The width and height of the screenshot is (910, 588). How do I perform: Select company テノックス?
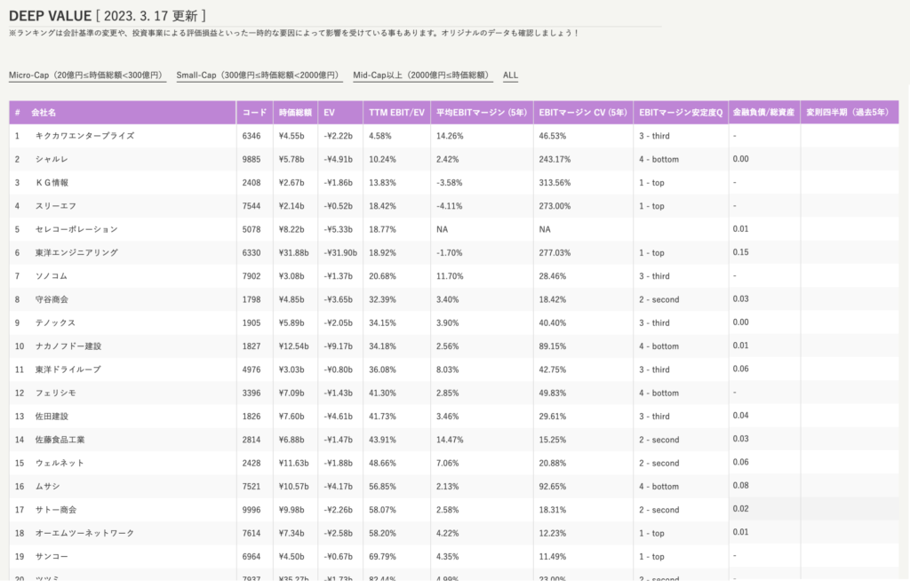(56, 323)
